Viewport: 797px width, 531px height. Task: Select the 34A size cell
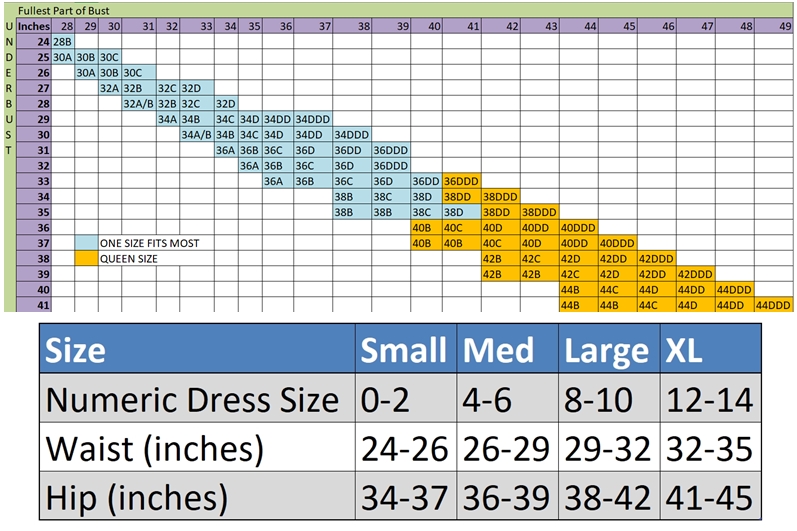(167, 119)
